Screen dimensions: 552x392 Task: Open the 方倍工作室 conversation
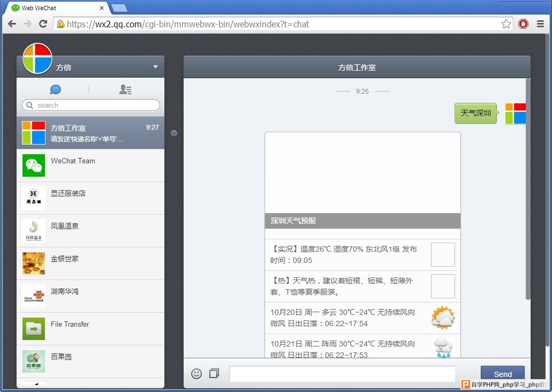pyautogui.click(x=90, y=133)
